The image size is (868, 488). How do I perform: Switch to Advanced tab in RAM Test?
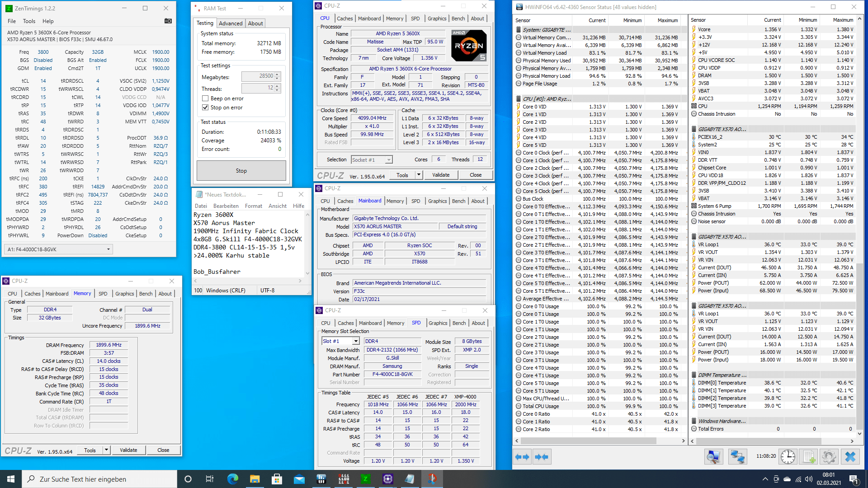coord(231,23)
